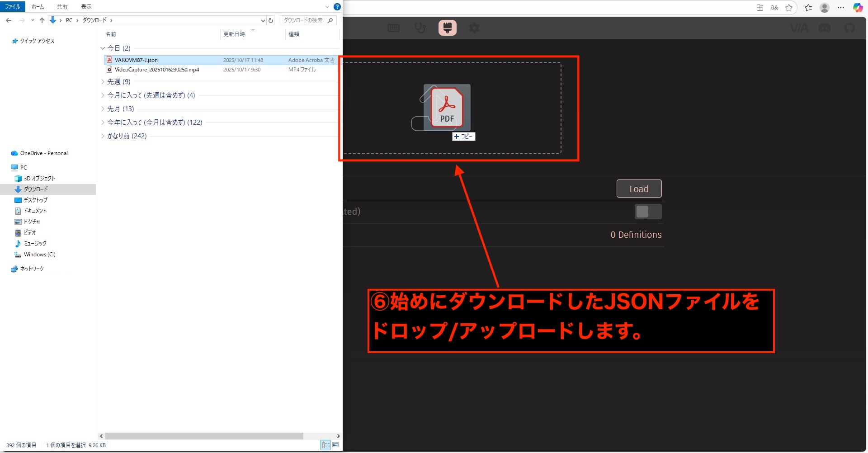
Task: Click the ダウンロードの検索 search box
Action: tap(304, 20)
